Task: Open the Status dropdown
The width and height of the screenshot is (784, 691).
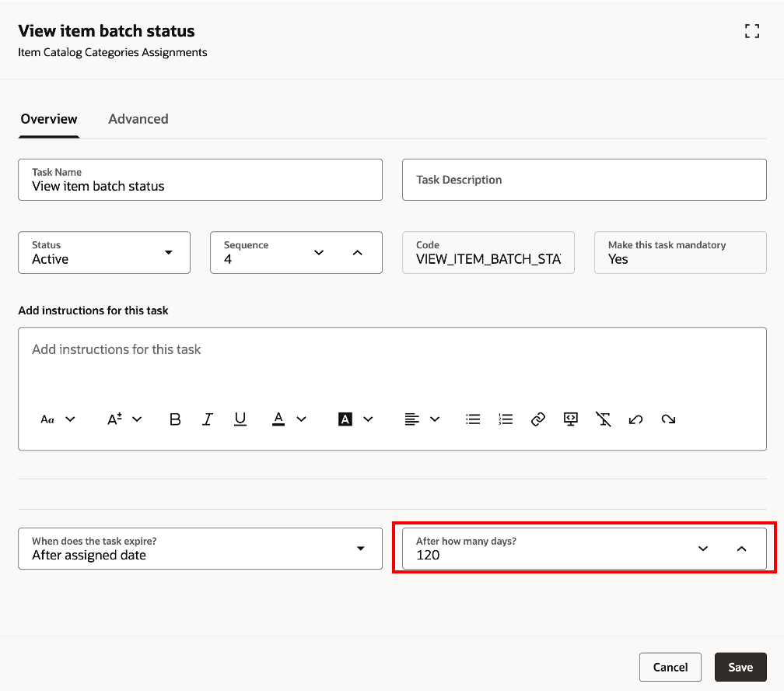Action: point(168,252)
